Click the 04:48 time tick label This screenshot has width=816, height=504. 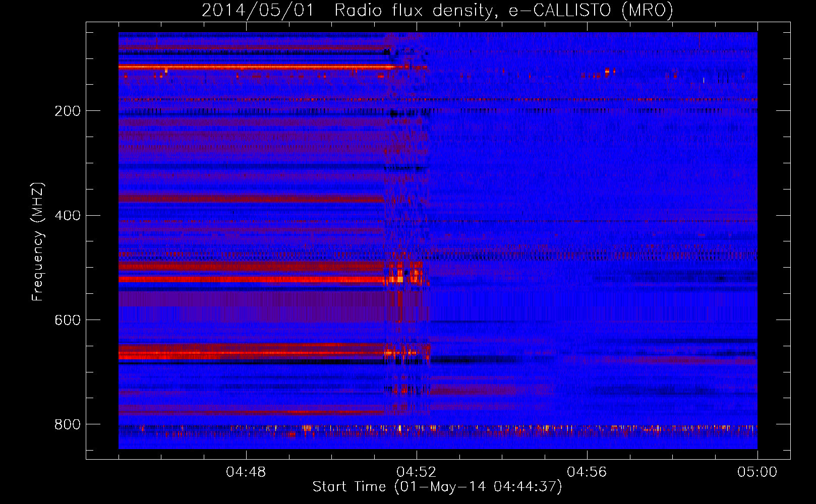[246, 472]
